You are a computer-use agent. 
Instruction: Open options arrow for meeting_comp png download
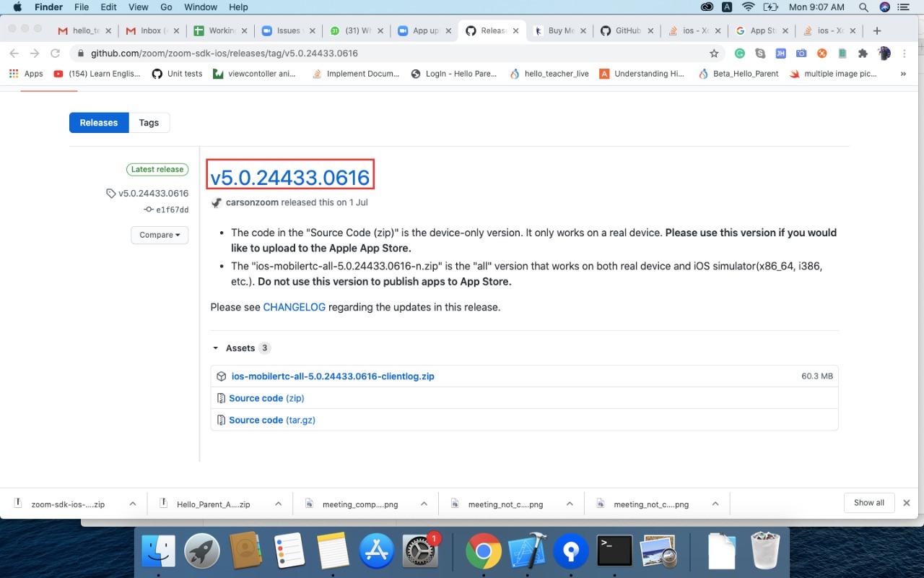pyautogui.click(x=424, y=504)
